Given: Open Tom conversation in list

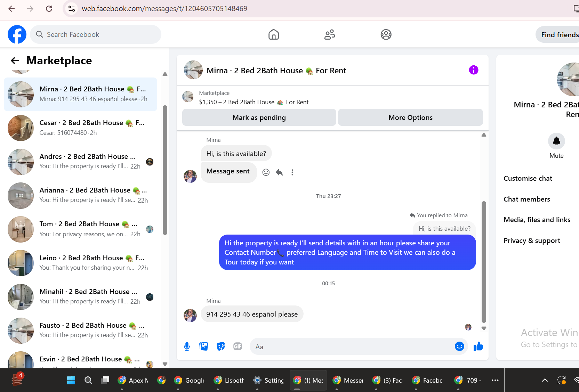Looking at the screenshot, I should 80,229.
